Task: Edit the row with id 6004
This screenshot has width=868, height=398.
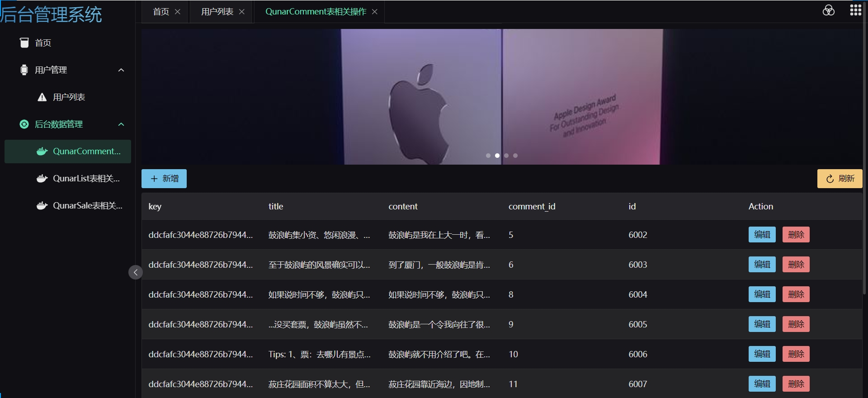Action: pos(762,294)
